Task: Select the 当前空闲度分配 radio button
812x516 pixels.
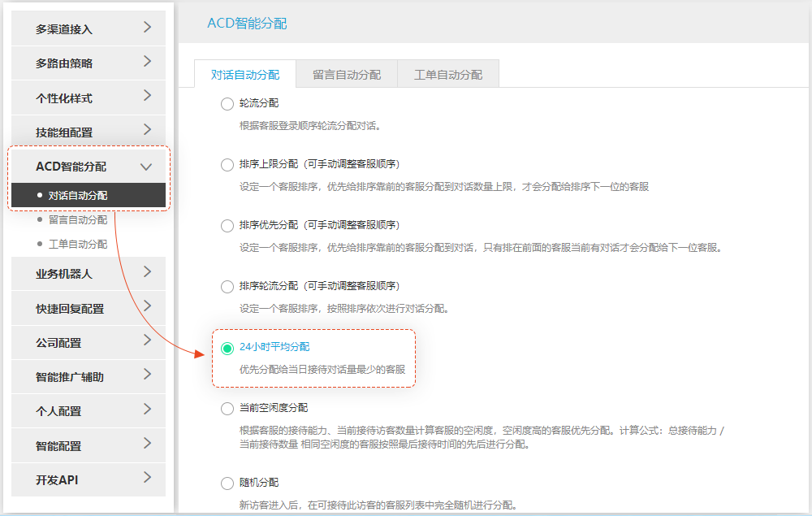Action: click(x=227, y=409)
